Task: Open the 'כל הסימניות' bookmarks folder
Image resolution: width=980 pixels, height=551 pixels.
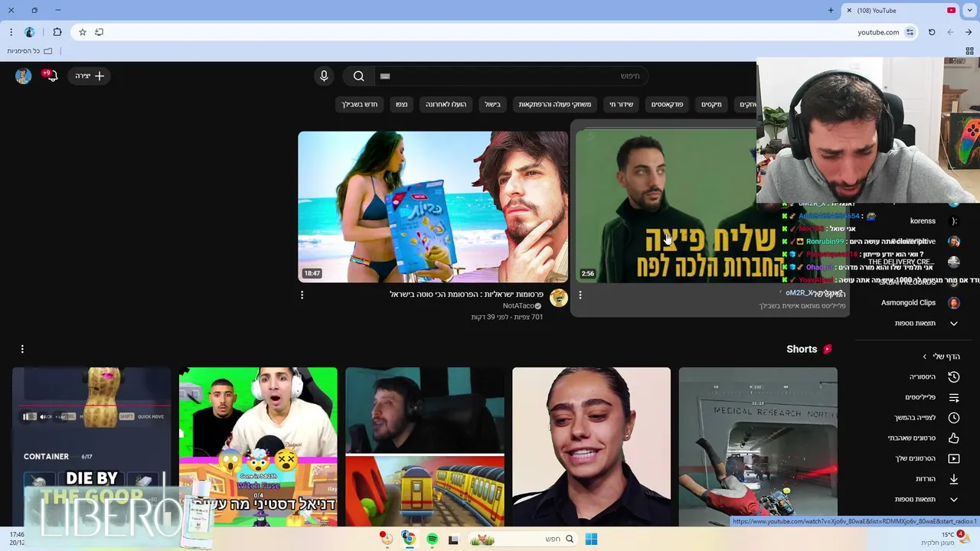Action: coord(30,51)
